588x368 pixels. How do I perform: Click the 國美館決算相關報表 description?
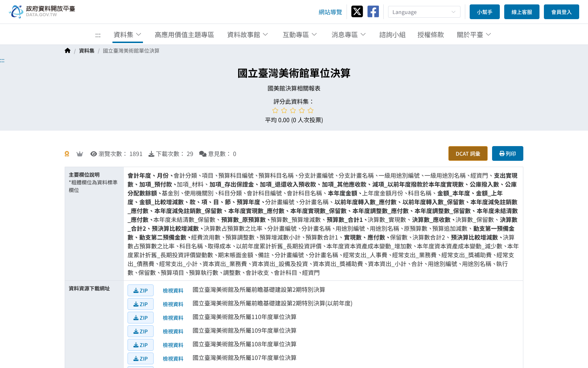(x=294, y=88)
